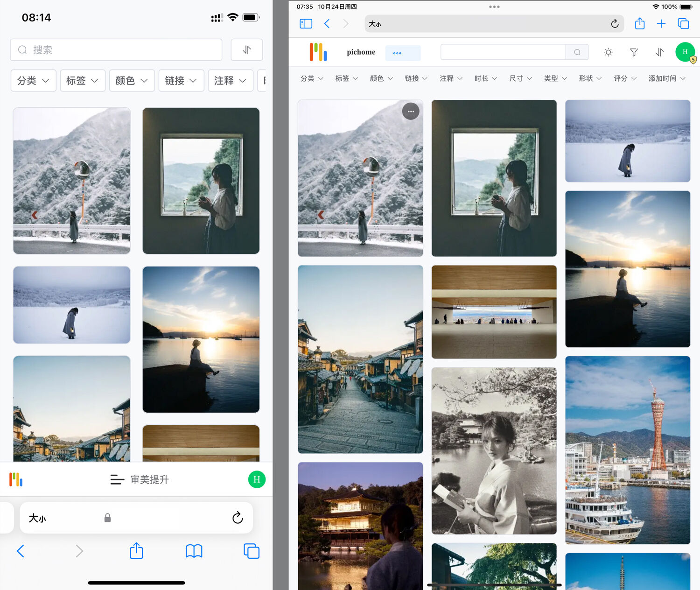Click sort arrows icon in pichome header
The image size is (700, 590).
pos(659,52)
